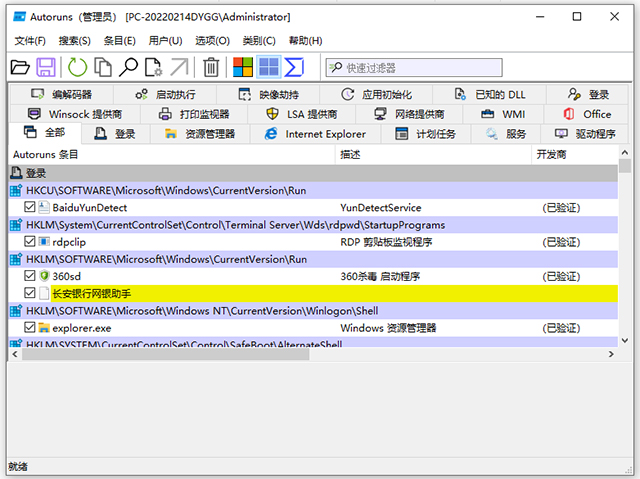Click the horizontal scrollbar right arrow
Screen dimensions: 640x479
611,354
